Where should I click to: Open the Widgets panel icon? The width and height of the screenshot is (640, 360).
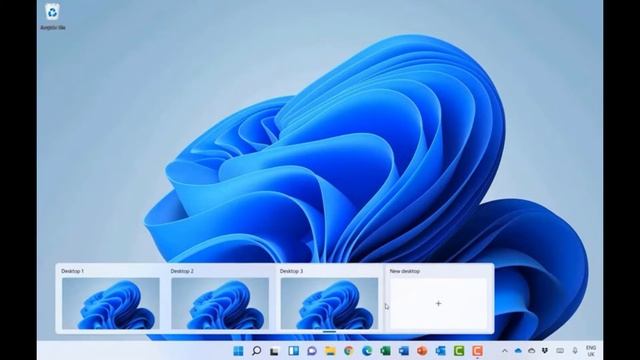coord(293,351)
